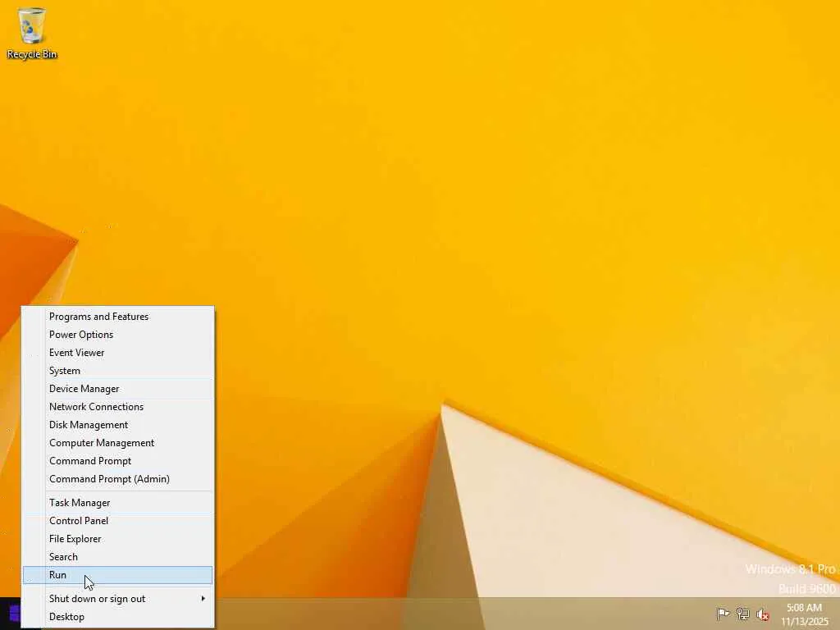Open Control Panel menu entry
The height and width of the screenshot is (630, 840).
pos(117,521)
